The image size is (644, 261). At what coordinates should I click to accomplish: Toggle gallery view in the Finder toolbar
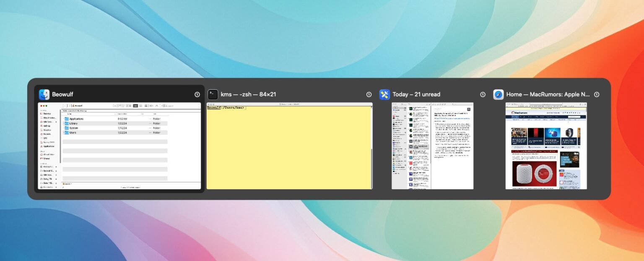pos(146,105)
